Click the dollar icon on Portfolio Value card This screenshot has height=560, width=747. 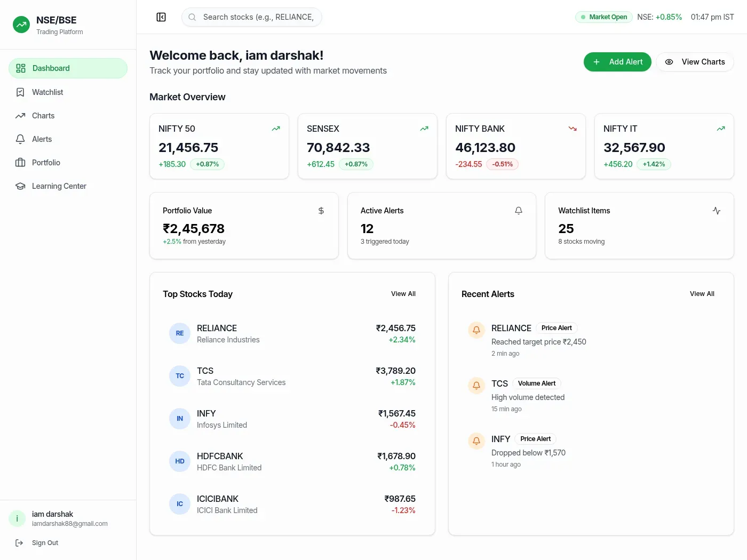(321, 211)
